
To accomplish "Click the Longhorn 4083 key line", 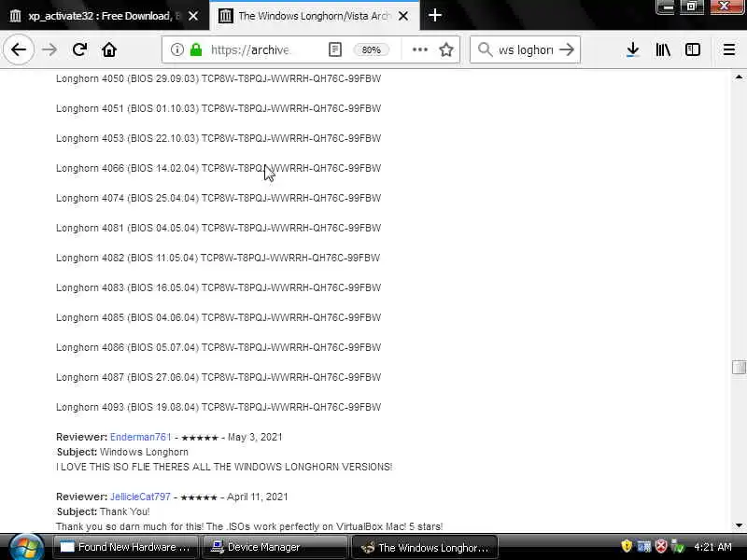I will [x=218, y=287].
